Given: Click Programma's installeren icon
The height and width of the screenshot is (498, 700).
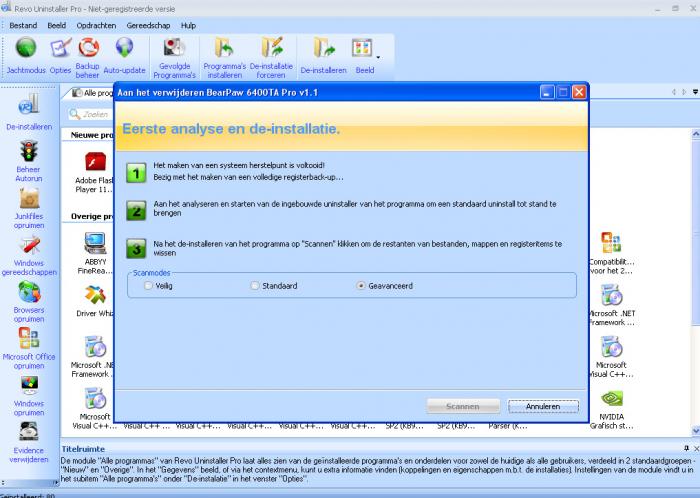Looking at the screenshot, I should pyautogui.click(x=225, y=47).
